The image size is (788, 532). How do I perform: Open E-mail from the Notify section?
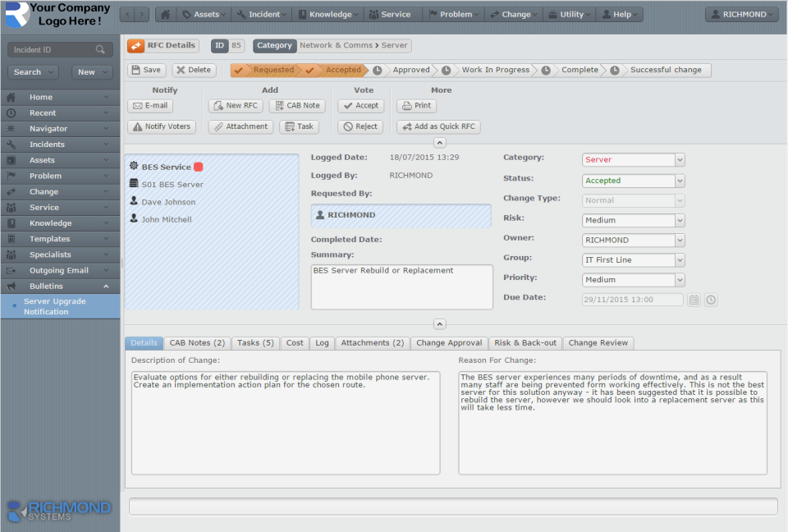point(149,106)
